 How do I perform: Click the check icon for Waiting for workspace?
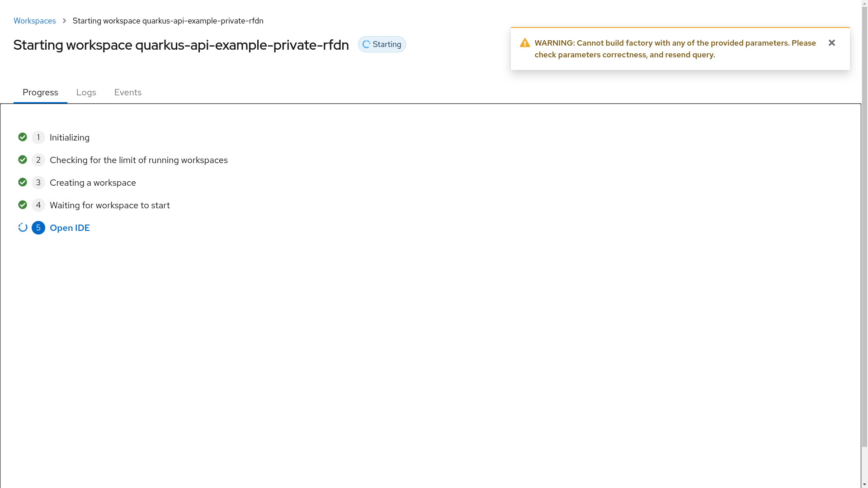pos(23,205)
